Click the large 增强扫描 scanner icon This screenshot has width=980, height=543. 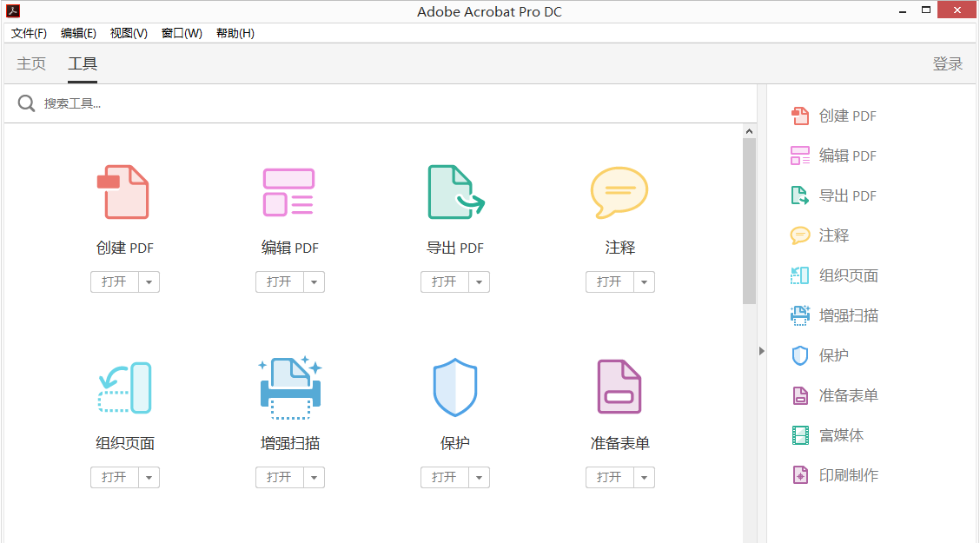pyautogui.click(x=290, y=387)
